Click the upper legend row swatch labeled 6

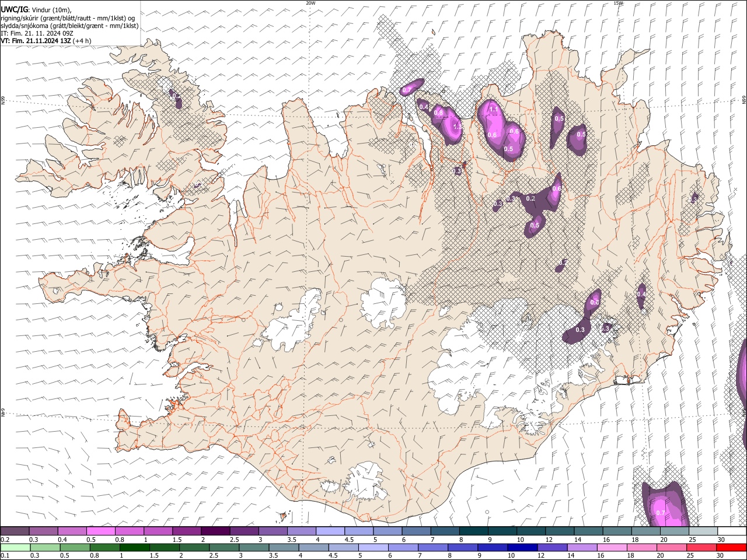(x=417, y=531)
